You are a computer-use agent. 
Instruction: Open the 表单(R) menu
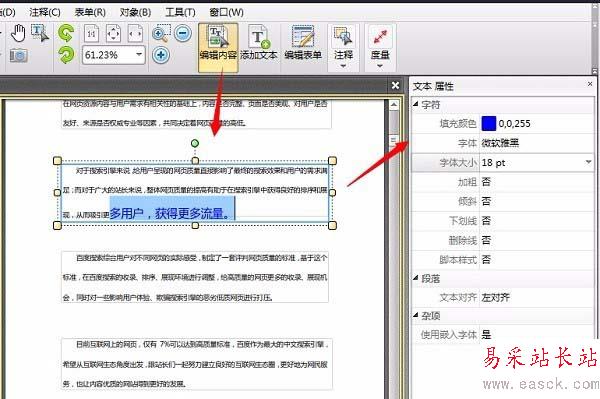point(90,12)
